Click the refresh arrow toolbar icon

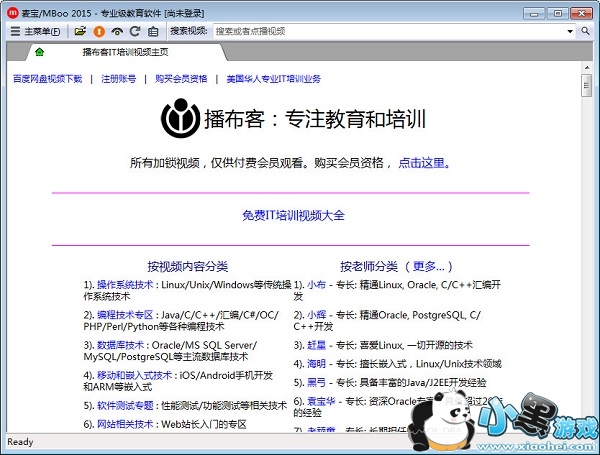tap(135, 31)
